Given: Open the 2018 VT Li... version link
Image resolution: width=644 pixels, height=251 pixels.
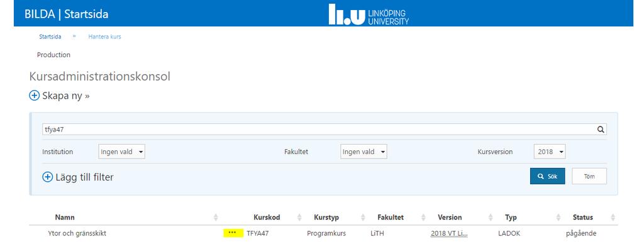Looking at the screenshot, I should [449, 233].
